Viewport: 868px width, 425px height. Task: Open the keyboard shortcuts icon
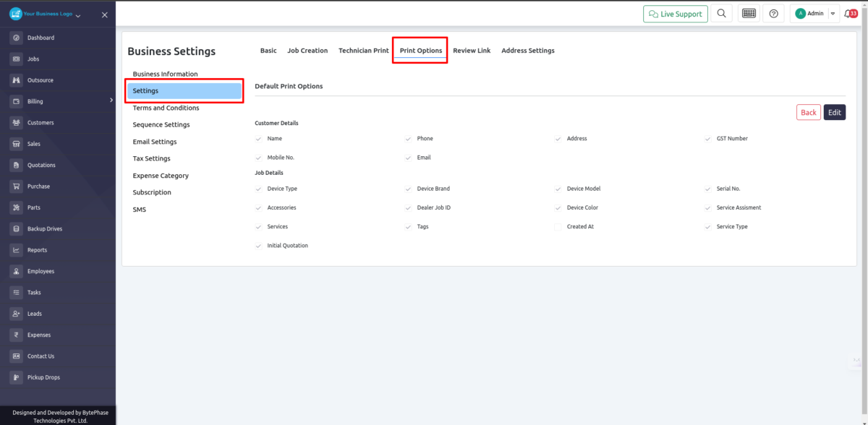pos(748,13)
